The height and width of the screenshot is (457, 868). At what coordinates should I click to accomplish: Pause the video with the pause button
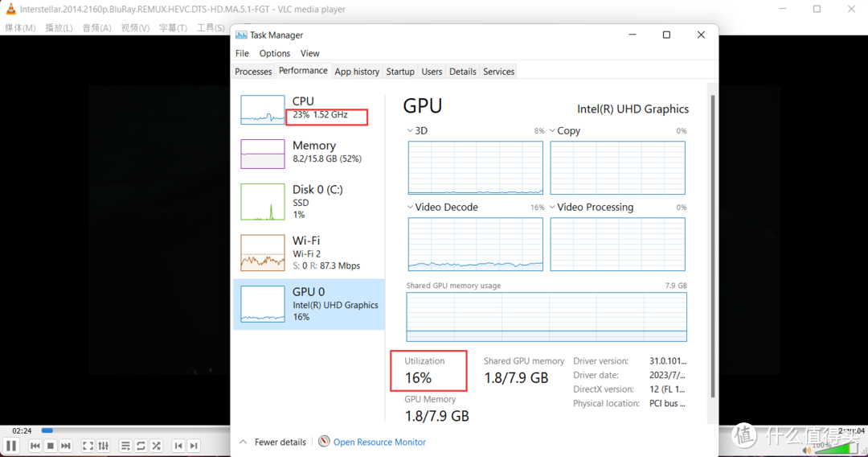coord(11,446)
